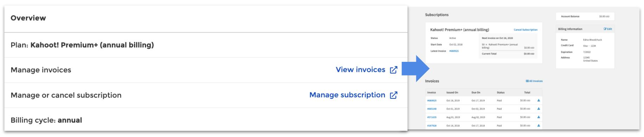
Task: Click the external link icon beside View invoices
Action: [x=393, y=70]
